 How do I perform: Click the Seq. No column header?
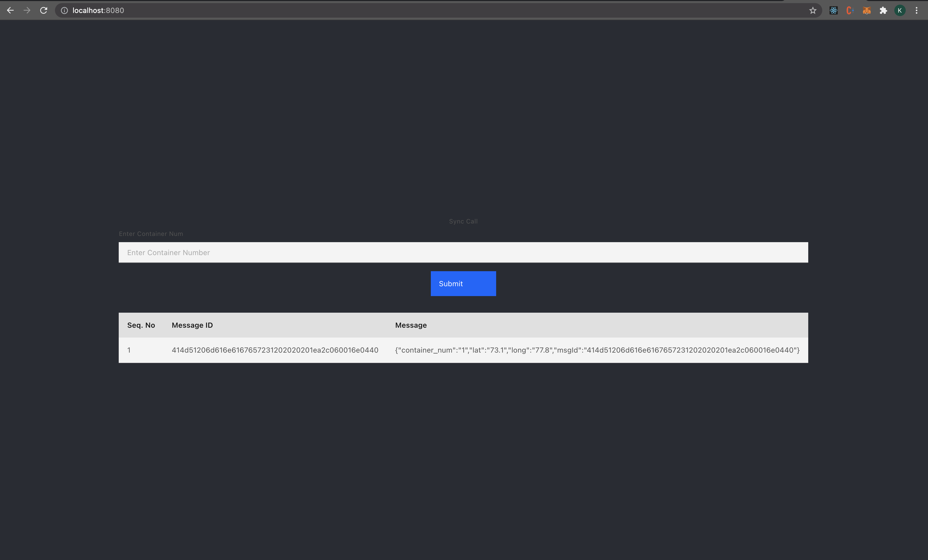141,325
